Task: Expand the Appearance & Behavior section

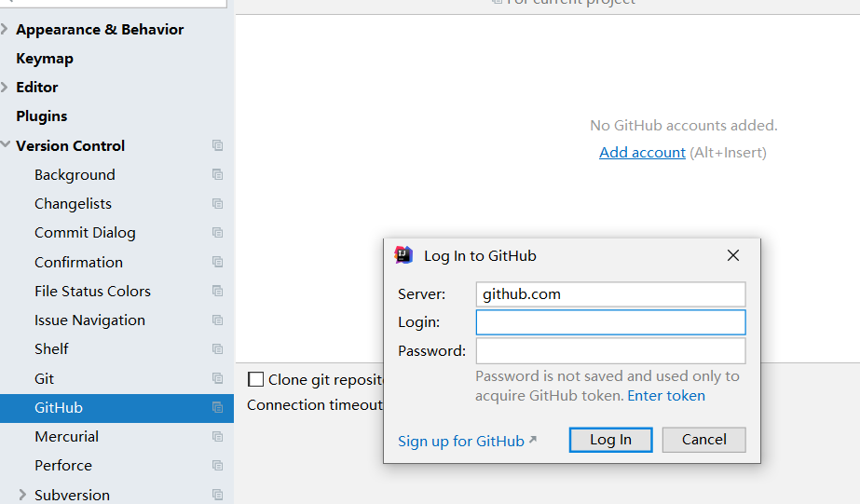Action: [5, 29]
